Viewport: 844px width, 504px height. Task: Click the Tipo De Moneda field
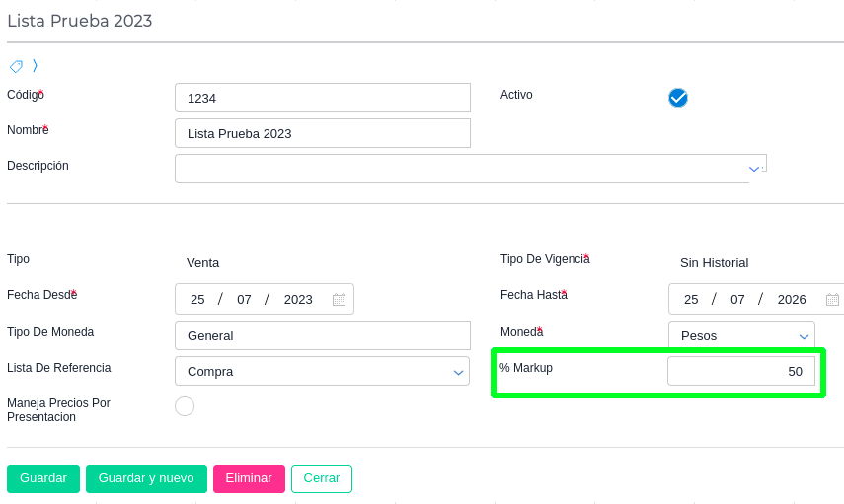[322, 335]
